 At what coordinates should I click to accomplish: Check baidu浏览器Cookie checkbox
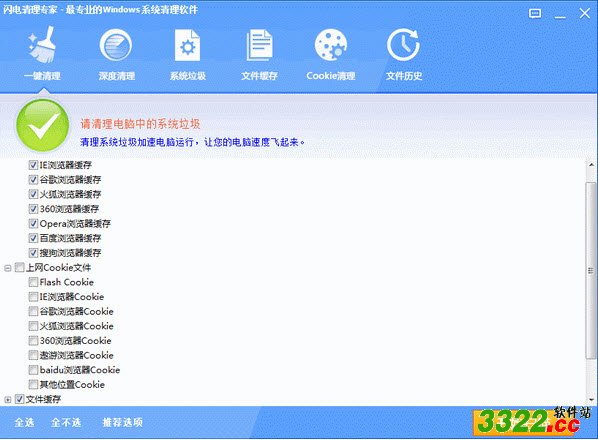(34, 370)
